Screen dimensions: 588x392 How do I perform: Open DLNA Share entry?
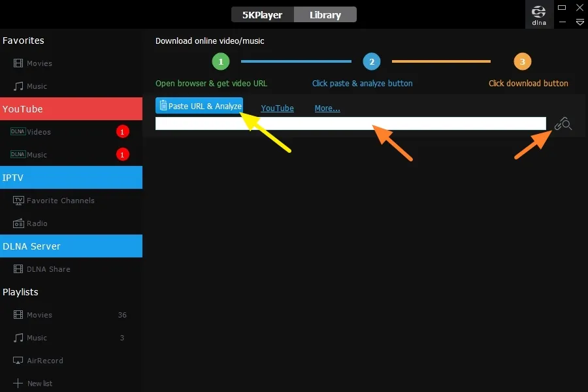pyautogui.click(x=48, y=269)
